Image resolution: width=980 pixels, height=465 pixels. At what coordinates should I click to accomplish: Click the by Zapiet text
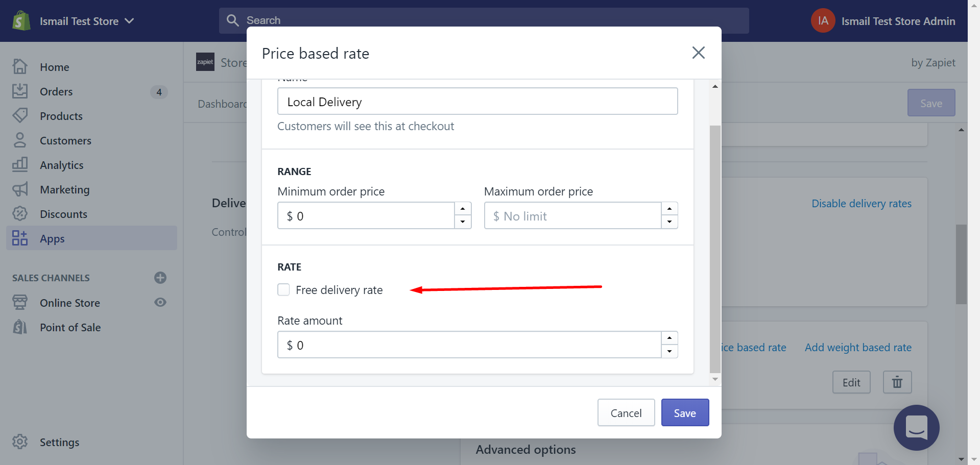[933, 62]
